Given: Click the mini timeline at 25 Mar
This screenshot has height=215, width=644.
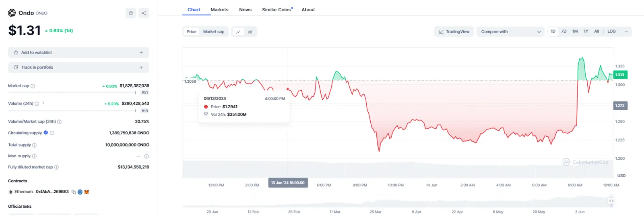Looking at the screenshot, I should (x=375, y=212).
